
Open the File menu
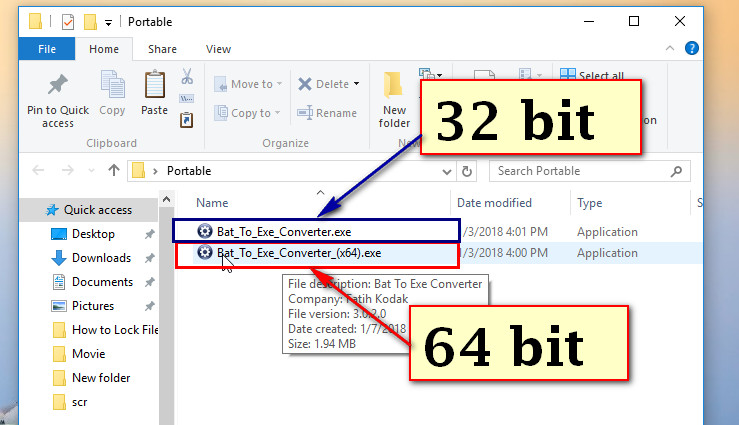47,49
